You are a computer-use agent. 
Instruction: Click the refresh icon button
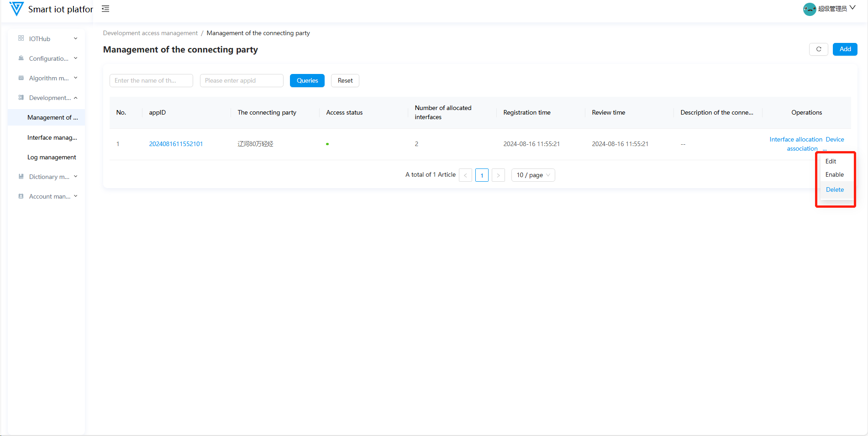[x=818, y=49]
